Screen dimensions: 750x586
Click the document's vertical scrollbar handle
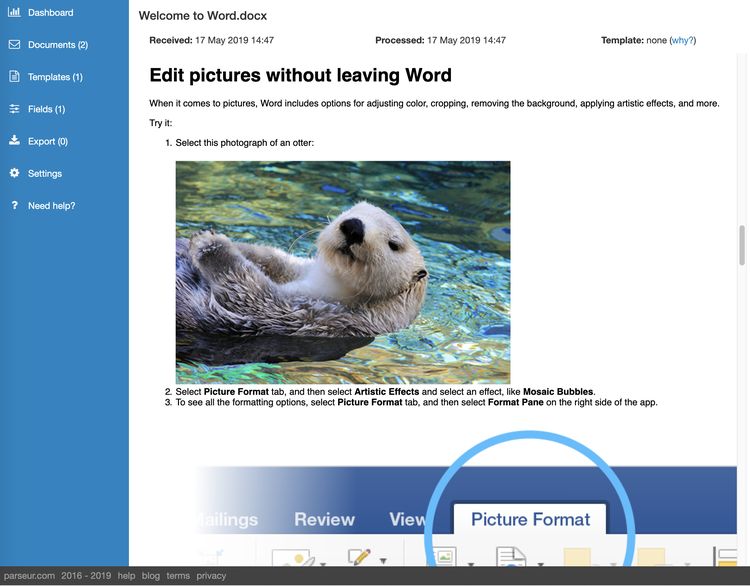click(x=742, y=245)
